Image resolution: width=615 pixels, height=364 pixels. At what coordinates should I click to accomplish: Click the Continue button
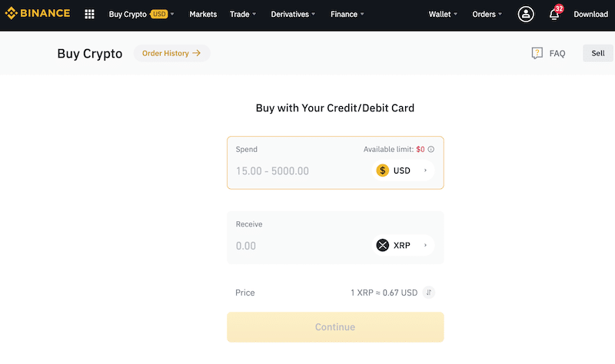click(335, 327)
